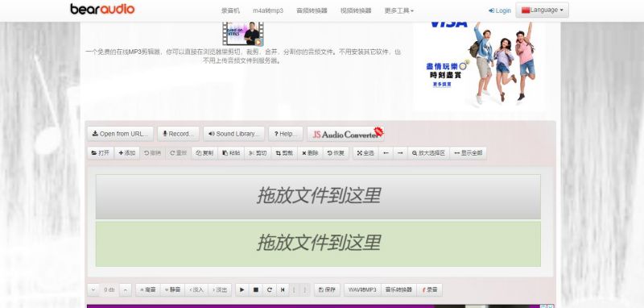
Task: Click the Login link
Action: 500,10
